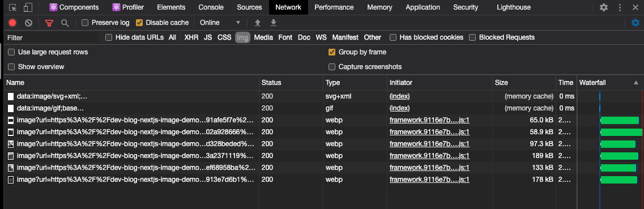Filter requests by JS type
644x209 pixels.
(x=208, y=37)
